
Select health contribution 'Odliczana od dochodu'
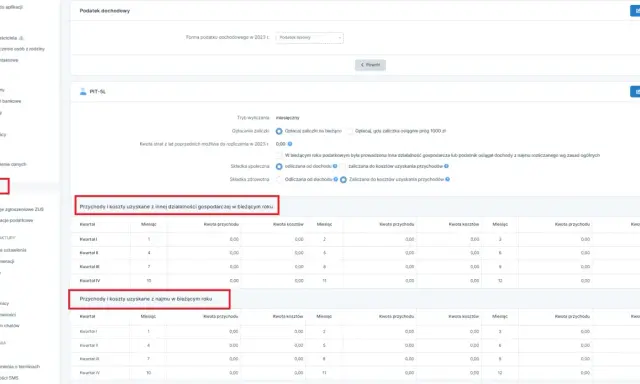tap(279, 179)
